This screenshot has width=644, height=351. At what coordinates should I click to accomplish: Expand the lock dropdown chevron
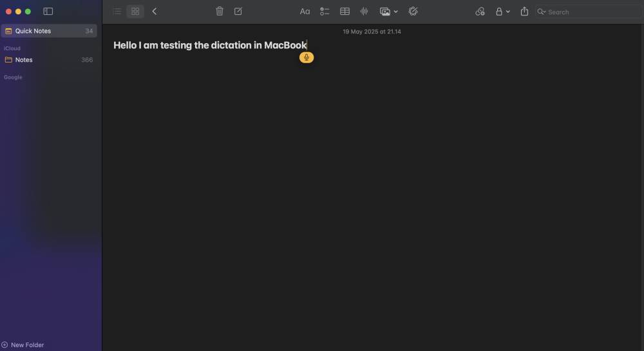click(x=507, y=12)
